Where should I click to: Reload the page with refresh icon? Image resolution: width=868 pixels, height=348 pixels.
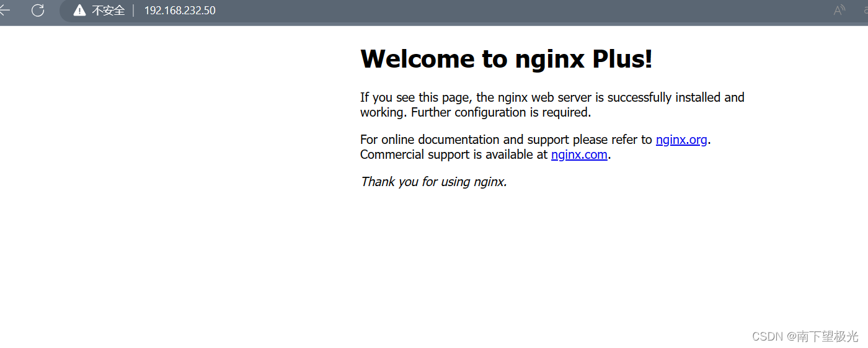[x=38, y=10]
